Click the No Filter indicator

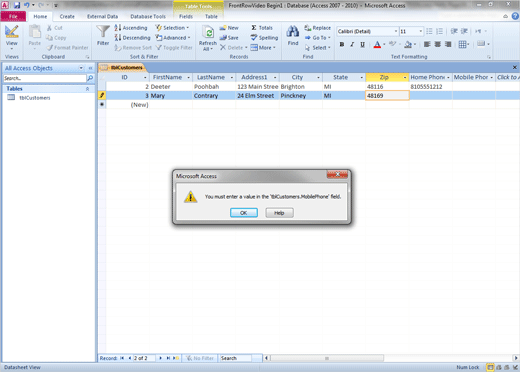tap(200, 358)
